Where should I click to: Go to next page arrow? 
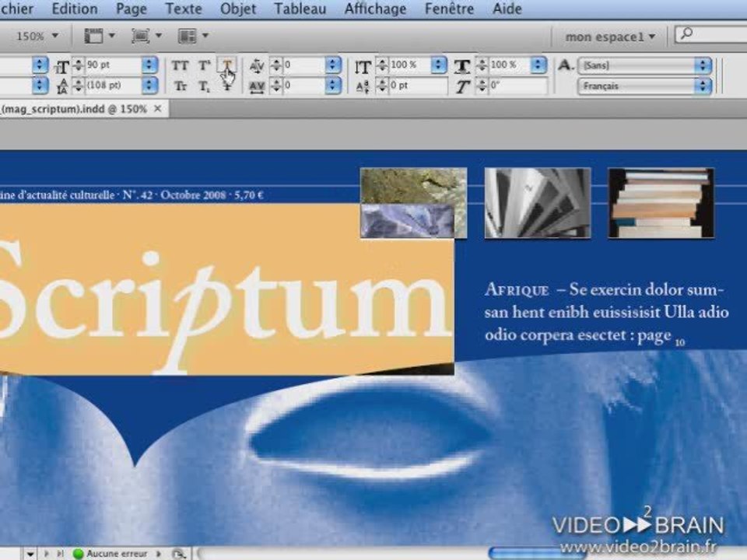click(47, 553)
